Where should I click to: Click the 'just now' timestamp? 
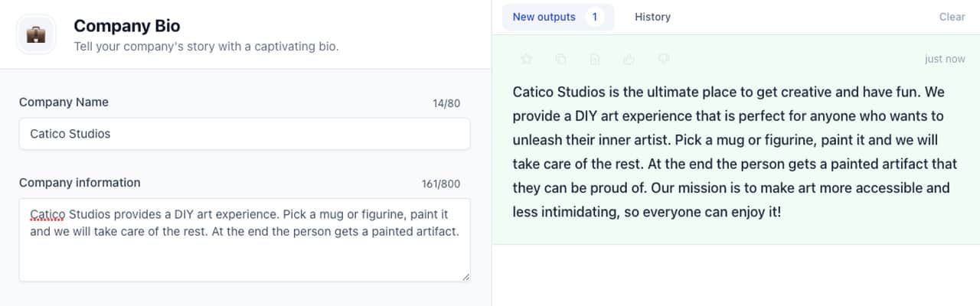click(x=945, y=59)
